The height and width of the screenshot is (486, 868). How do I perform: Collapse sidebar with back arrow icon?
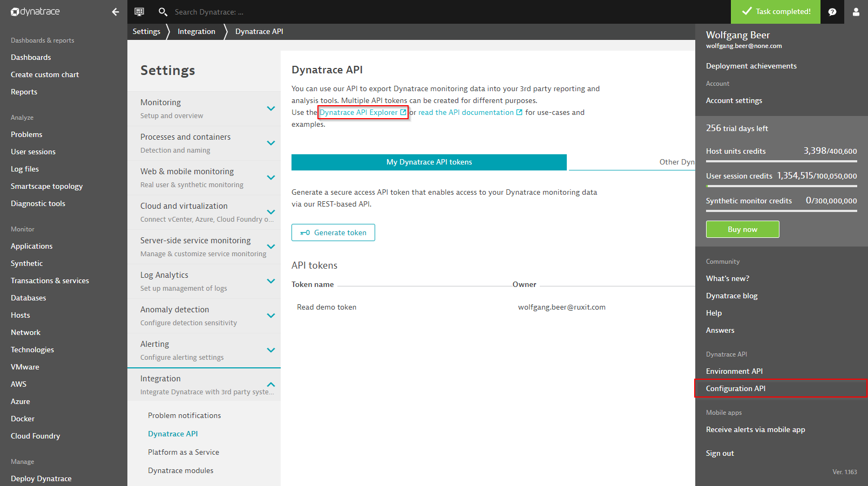[116, 12]
